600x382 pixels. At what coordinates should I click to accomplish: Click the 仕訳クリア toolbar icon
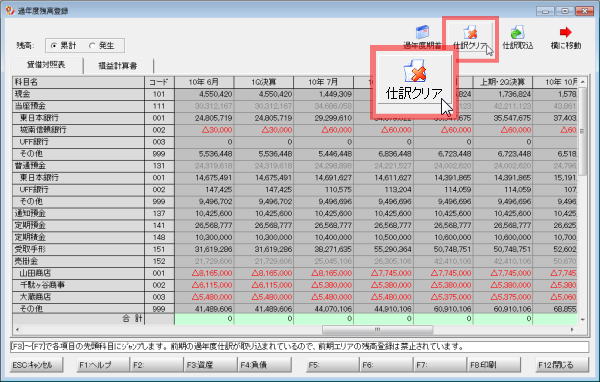[x=470, y=32]
